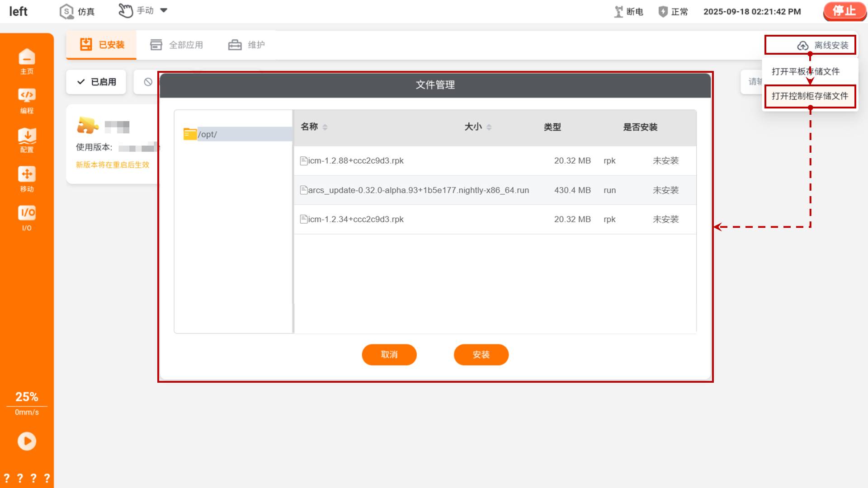Click the 取消 cancel button
This screenshot has height=488, width=868.
389,355
